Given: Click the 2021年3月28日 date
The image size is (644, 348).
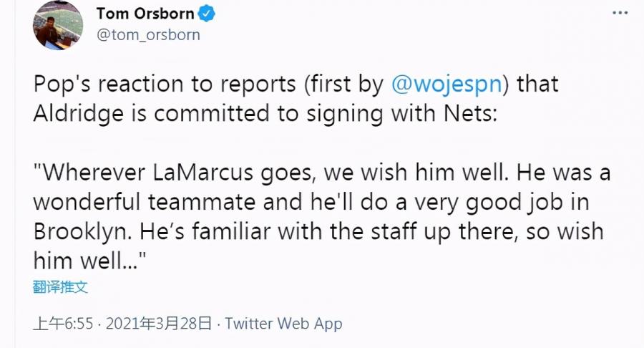Looking at the screenshot, I should click(x=158, y=324).
